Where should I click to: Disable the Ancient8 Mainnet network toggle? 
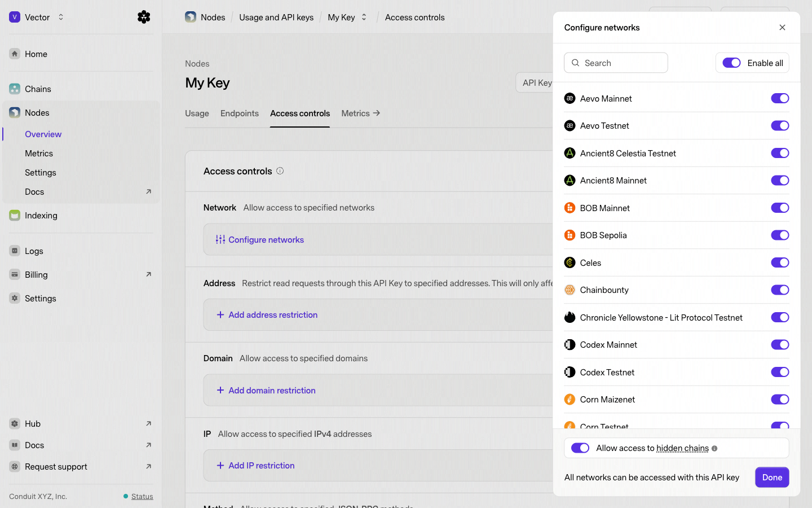780,180
